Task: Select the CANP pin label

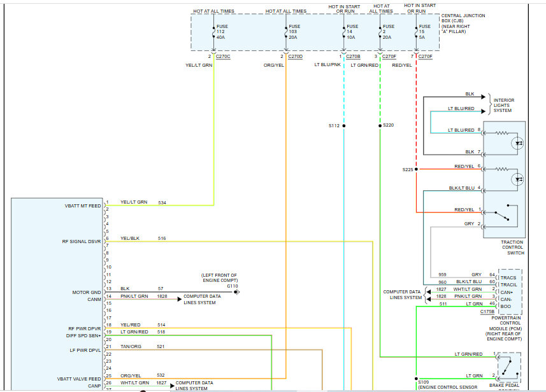Action: click(94, 386)
